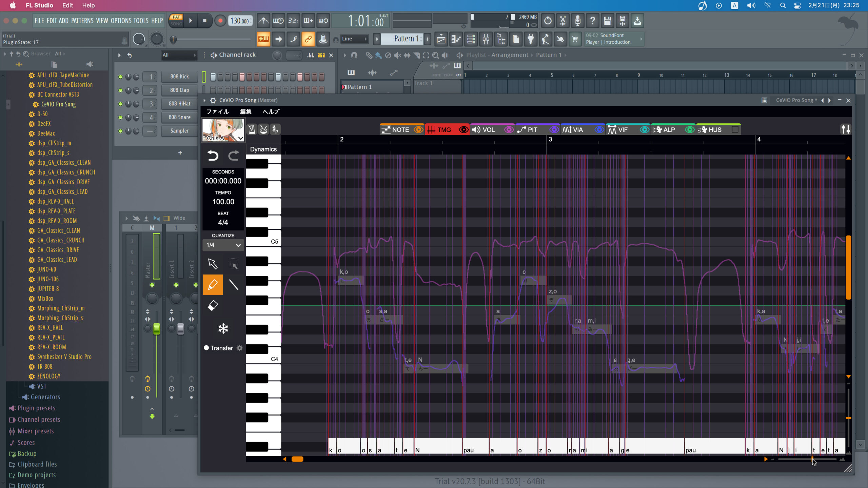Open the macOS Spotlight search icon

click(x=783, y=5)
